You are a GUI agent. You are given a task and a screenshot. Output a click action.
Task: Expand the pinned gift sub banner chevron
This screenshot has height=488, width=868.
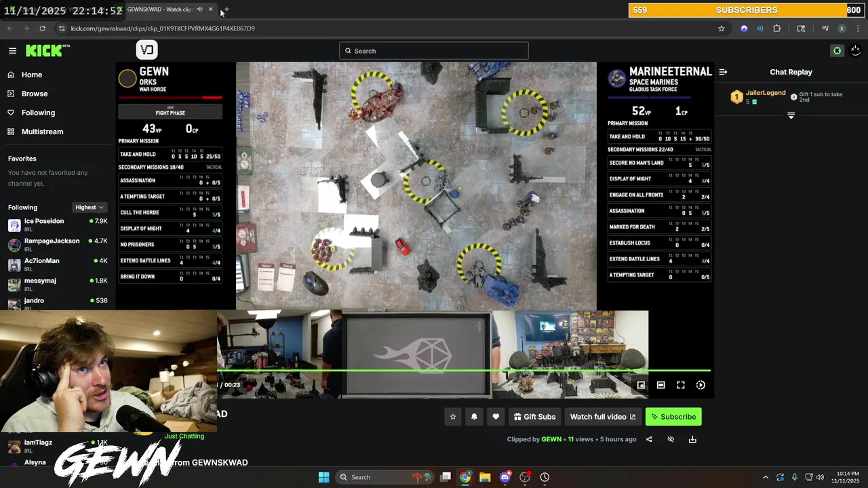[x=791, y=116]
